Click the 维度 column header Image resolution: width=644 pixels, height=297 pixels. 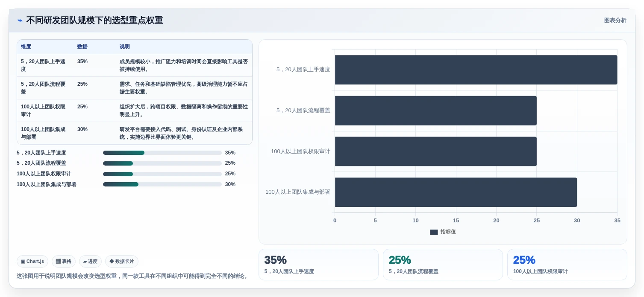[26, 47]
